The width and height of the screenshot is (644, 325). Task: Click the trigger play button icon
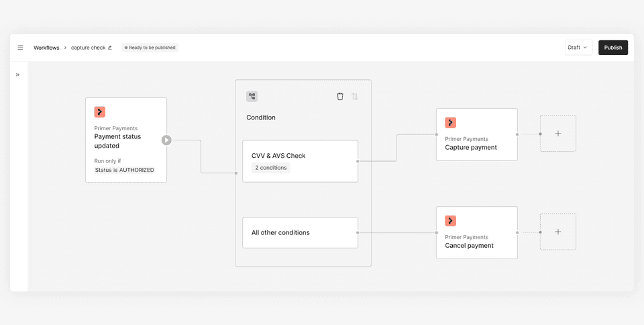pyautogui.click(x=166, y=140)
